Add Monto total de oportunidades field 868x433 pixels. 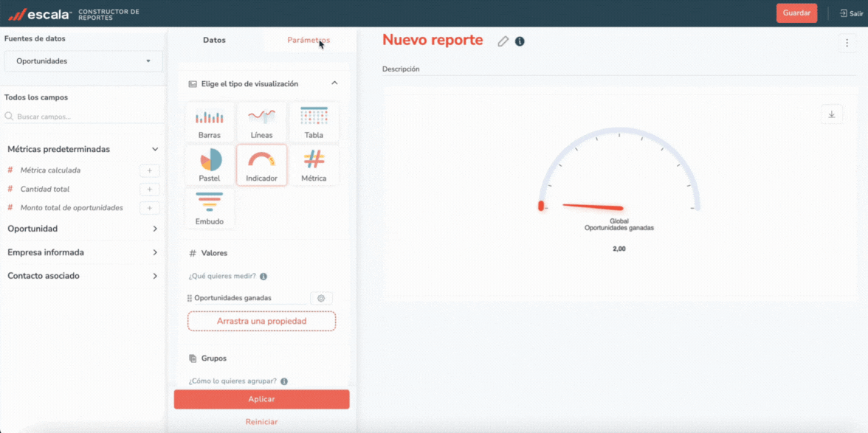point(149,208)
